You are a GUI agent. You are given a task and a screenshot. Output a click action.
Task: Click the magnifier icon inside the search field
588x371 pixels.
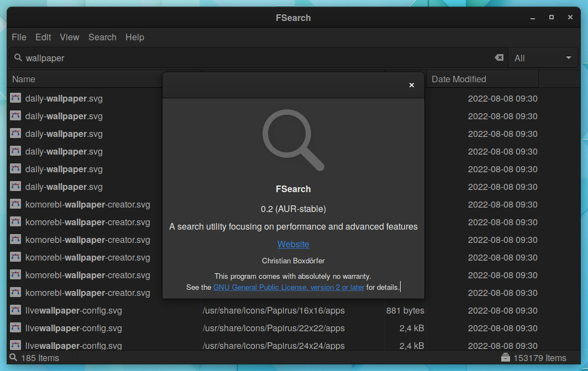click(x=18, y=58)
